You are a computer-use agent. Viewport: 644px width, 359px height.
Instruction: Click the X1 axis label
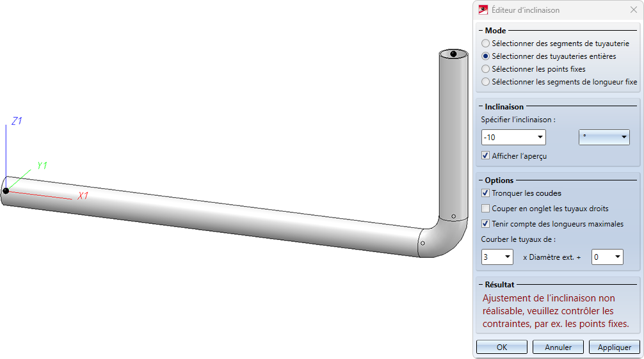(x=83, y=196)
